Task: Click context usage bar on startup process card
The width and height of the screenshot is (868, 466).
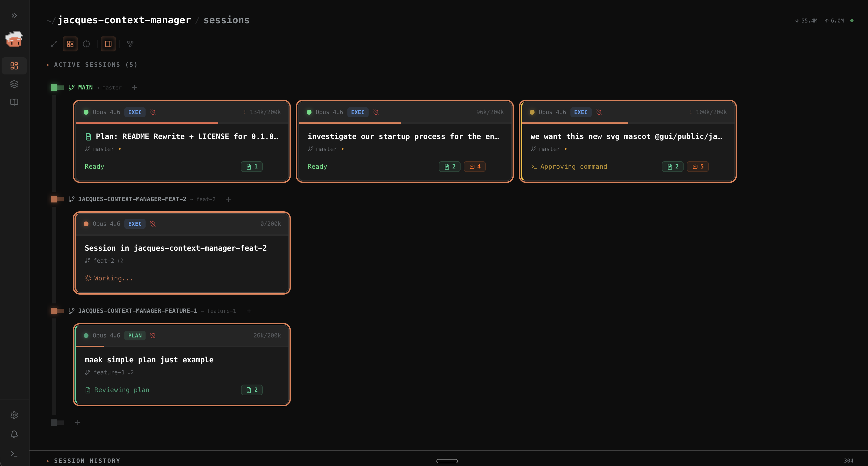Action: [405, 123]
